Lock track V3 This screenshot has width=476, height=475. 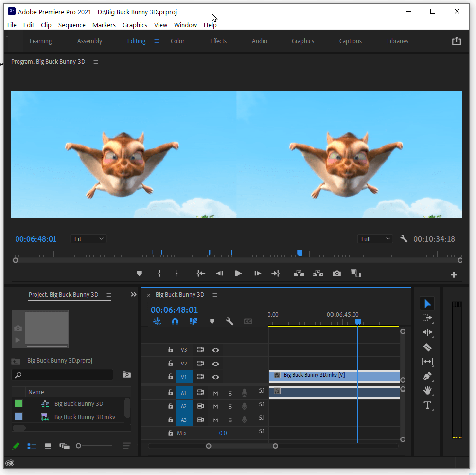point(170,349)
